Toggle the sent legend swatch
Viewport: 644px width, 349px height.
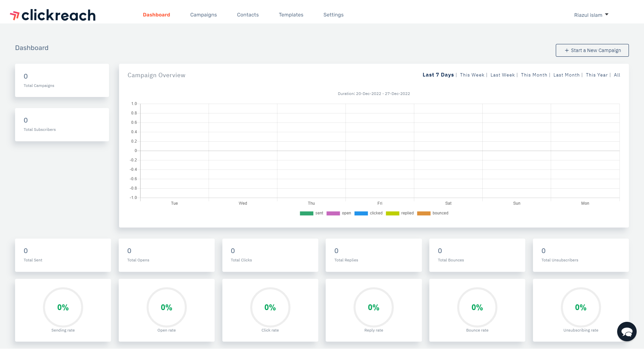306,213
